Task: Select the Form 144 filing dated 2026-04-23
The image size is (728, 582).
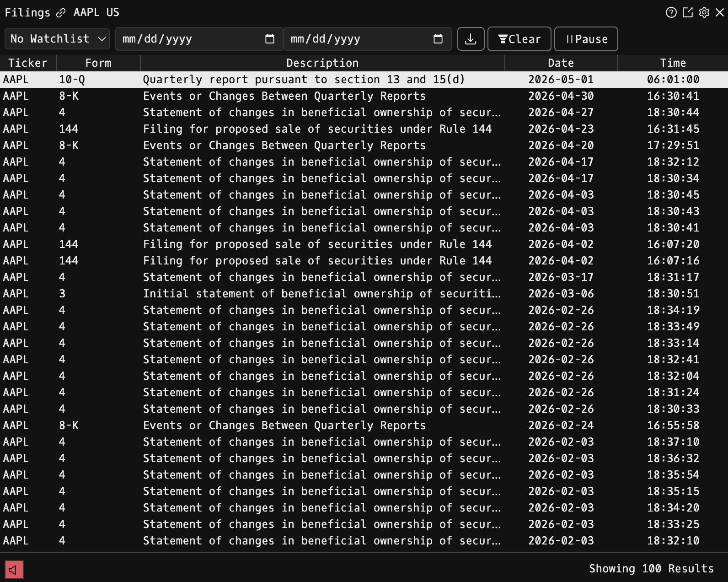Action: coord(364,129)
